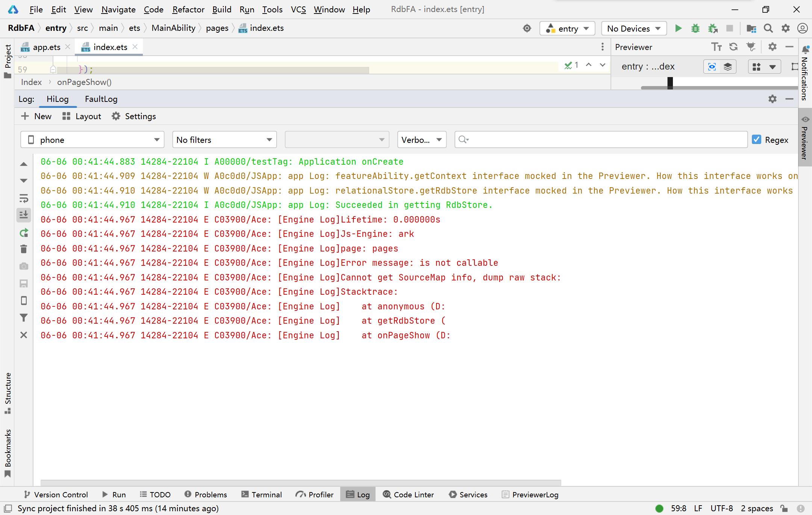Click the user account avatar icon

coord(802,29)
